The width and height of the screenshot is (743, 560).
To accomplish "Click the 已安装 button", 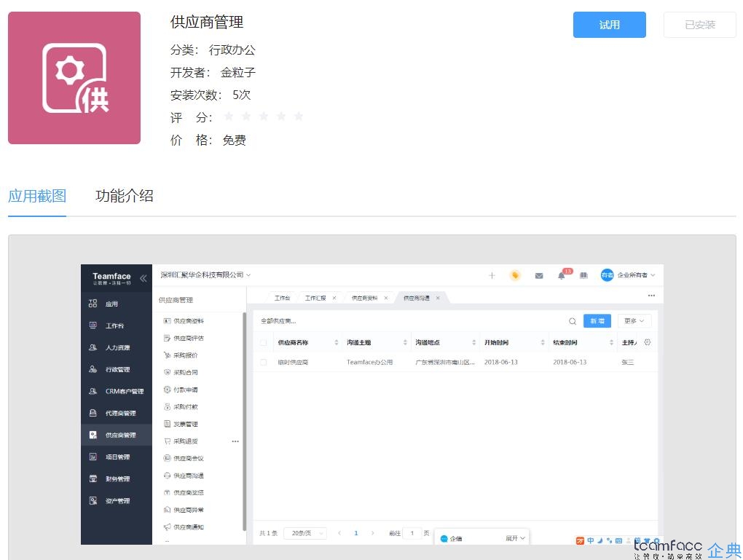I will point(700,25).
